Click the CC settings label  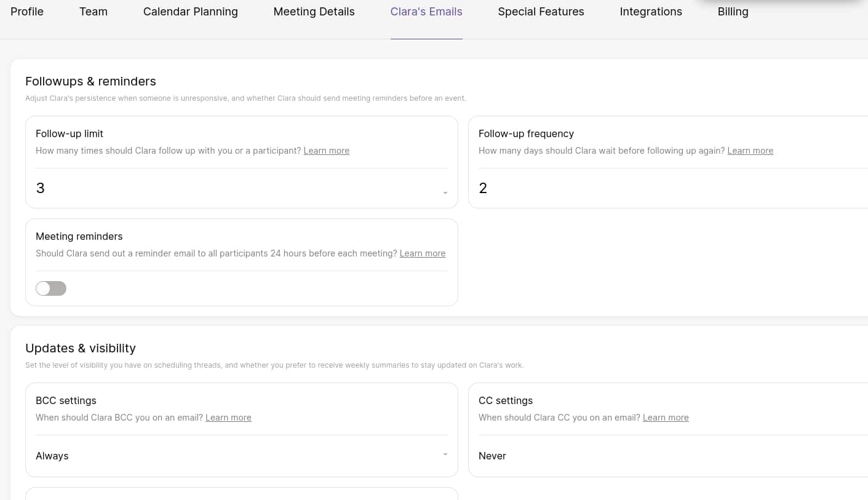506,400
